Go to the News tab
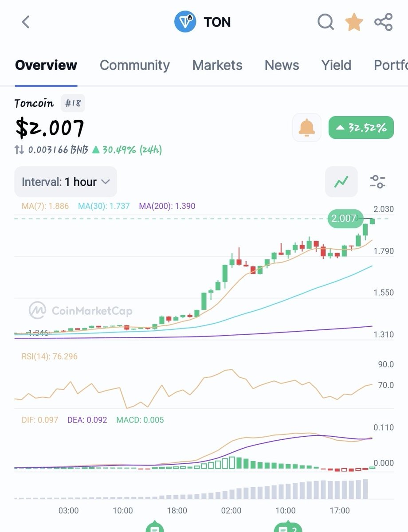This screenshot has width=408, height=532. click(x=282, y=66)
